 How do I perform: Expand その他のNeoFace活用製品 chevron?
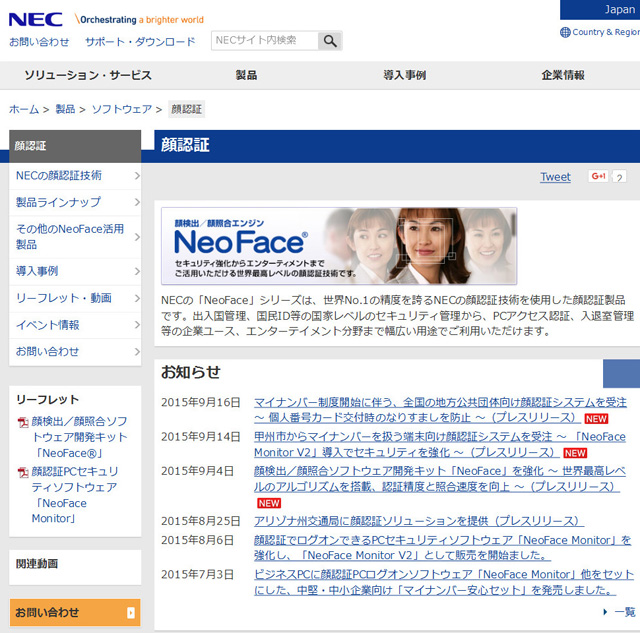(137, 237)
